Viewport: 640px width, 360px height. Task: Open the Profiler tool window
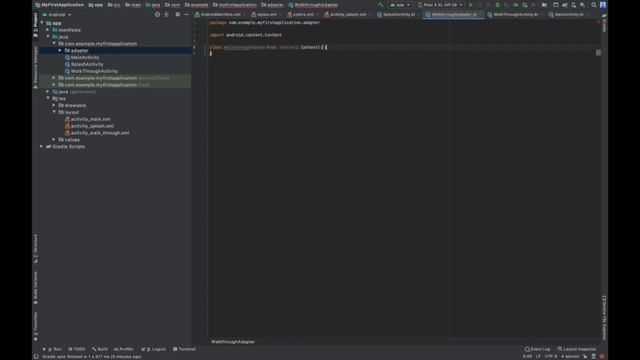pyautogui.click(x=124, y=349)
